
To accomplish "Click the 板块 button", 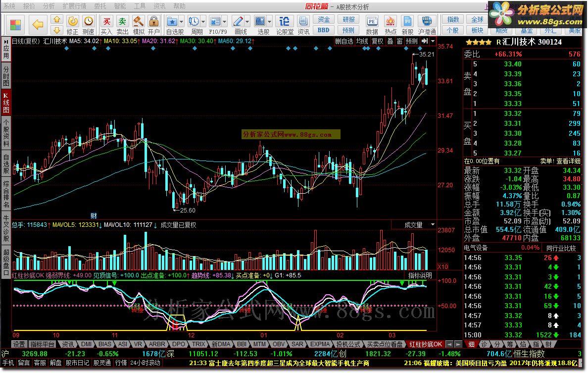I will point(477,30).
